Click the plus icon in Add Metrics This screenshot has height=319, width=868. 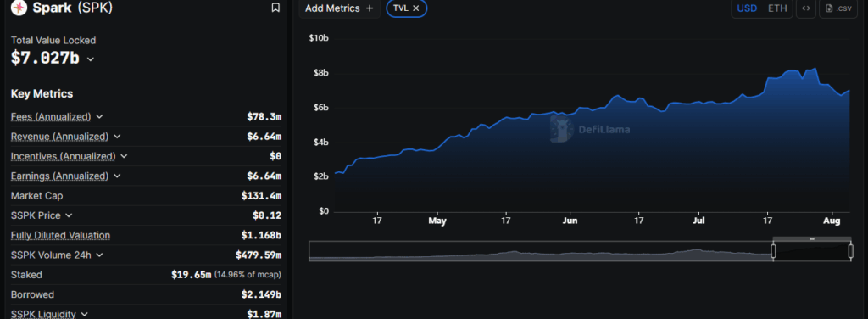pos(370,8)
